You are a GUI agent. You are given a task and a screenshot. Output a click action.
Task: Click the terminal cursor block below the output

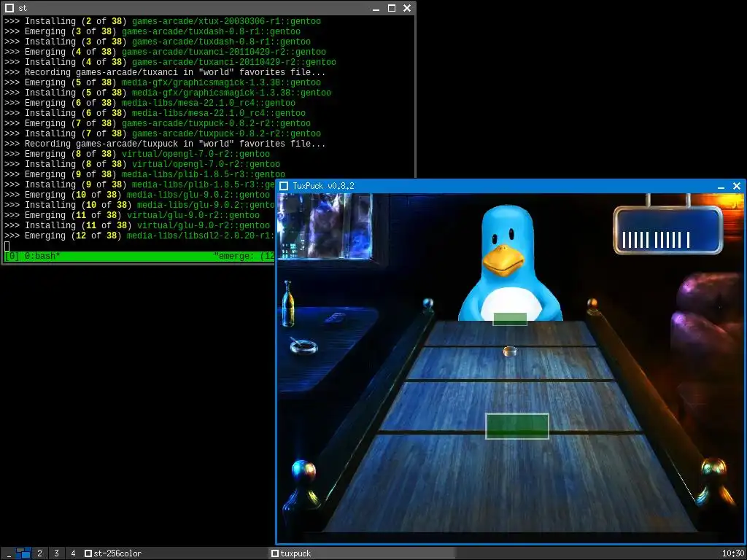point(7,246)
